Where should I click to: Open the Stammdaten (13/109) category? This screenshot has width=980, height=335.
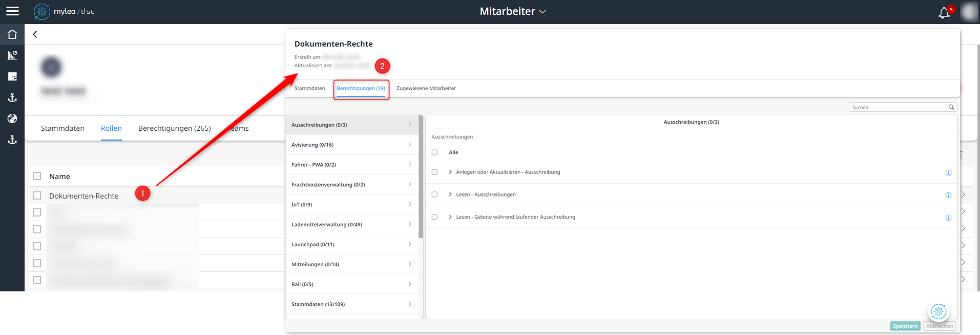point(352,304)
